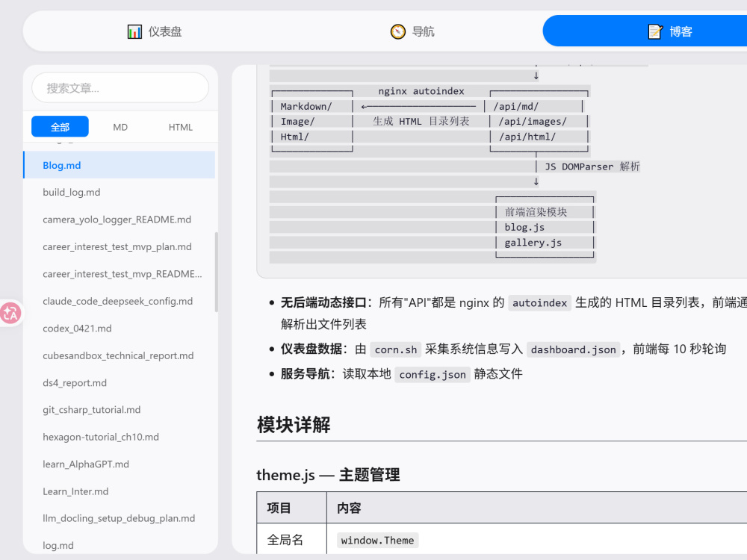Image resolution: width=747 pixels, height=560 pixels.
Task: Click the /api/md/ diagram text
Action: pos(516,106)
